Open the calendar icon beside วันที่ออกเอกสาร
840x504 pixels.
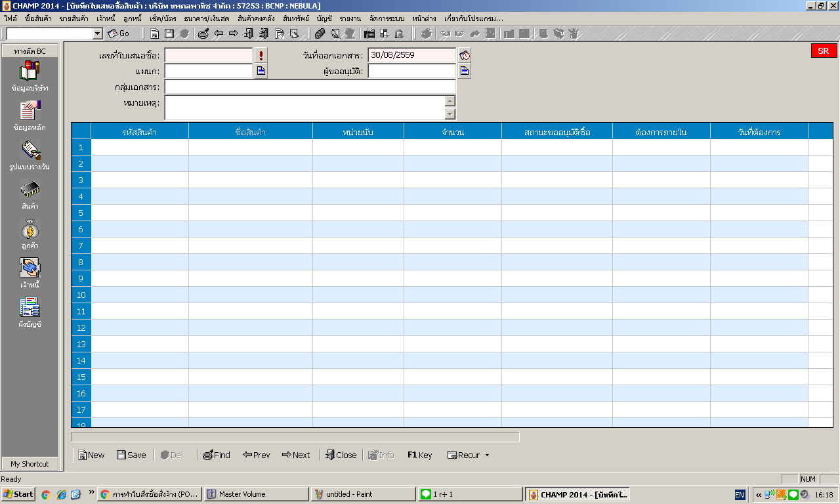point(465,55)
